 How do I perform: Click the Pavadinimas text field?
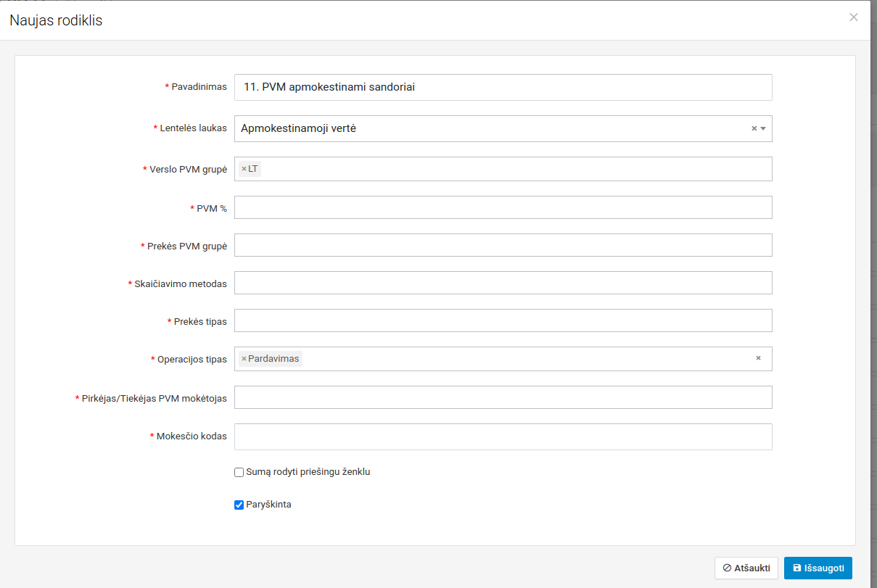(503, 87)
